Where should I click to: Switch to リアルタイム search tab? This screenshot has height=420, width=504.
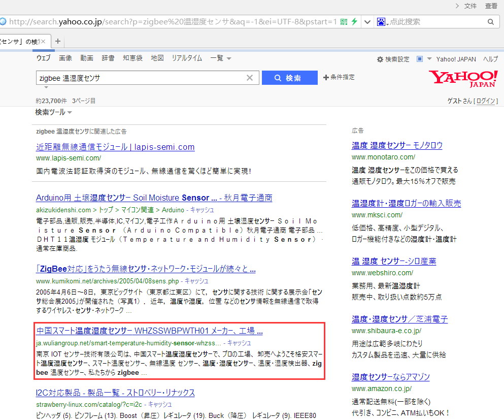pyautogui.click(x=187, y=58)
